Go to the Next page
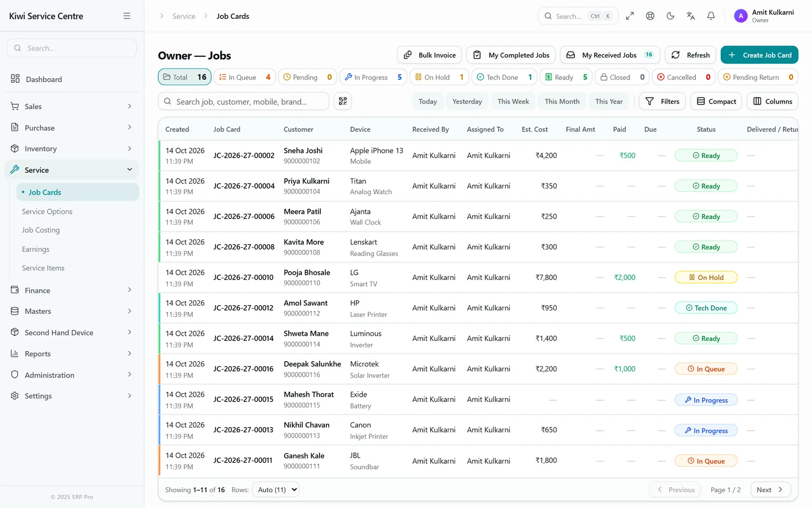Viewport: 812px width, 508px height. coord(770,490)
